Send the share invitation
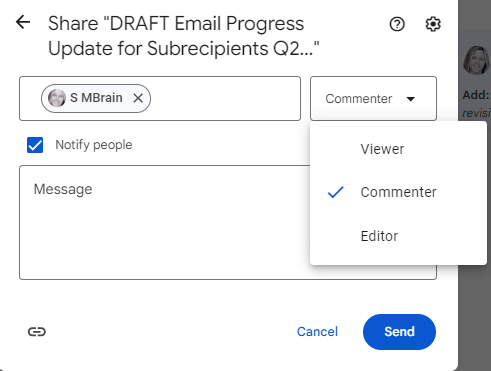The width and height of the screenshot is (491, 371). pyautogui.click(x=399, y=332)
